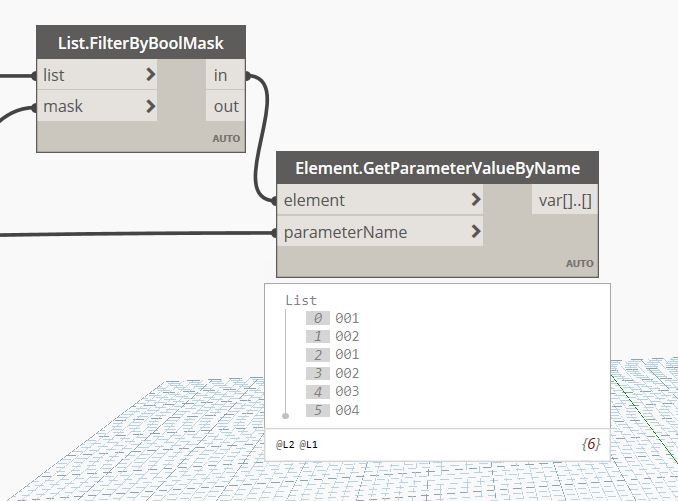Image resolution: width=678 pixels, height=501 pixels.
Task: Click the {6} item count label
Action: point(591,444)
